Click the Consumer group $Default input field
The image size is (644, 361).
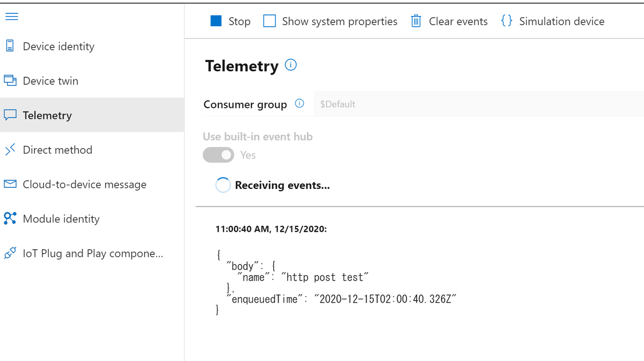pos(478,104)
